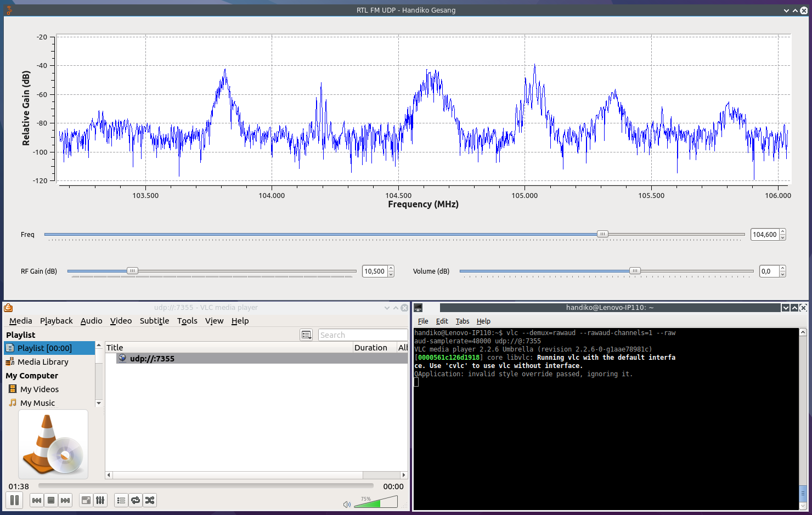Click the Freq slider handle
The image size is (812, 515).
coord(602,234)
